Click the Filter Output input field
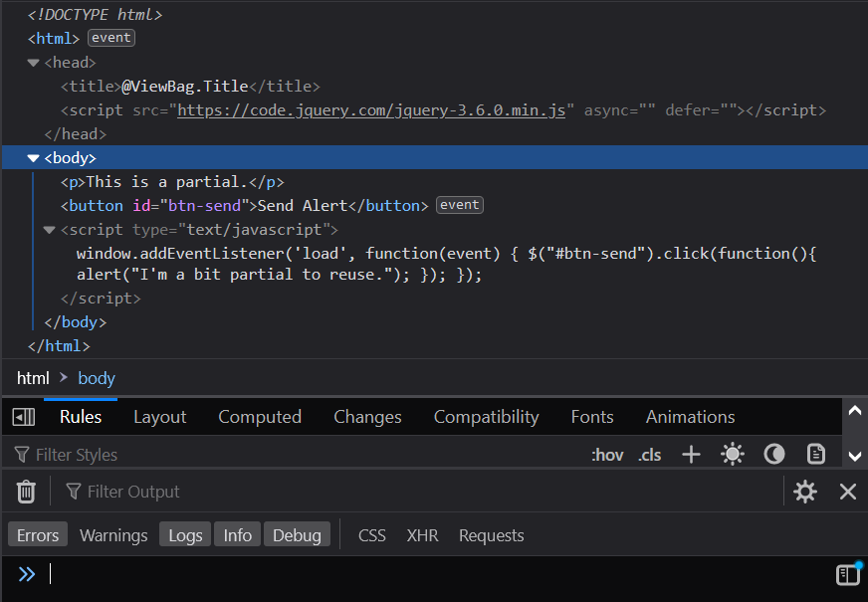868x602 pixels. pyautogui.click(x=421, y=492)
